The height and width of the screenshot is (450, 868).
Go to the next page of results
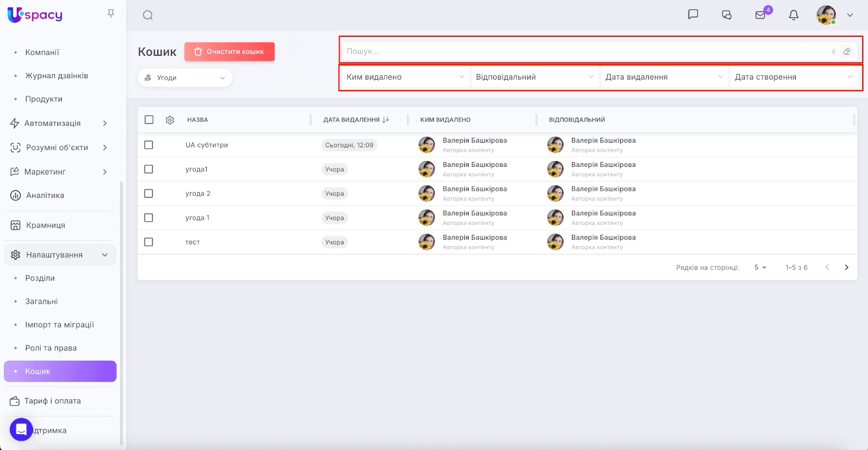(846, 267)
